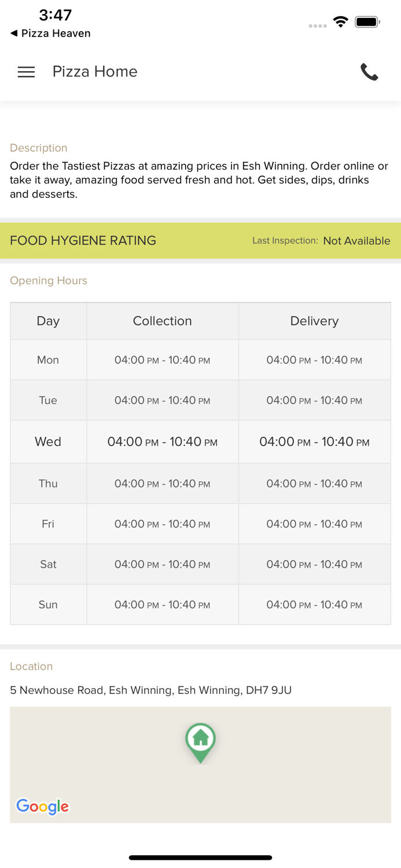Tap the Sunday delivery hours
Image resolution: width=401 pixels, height=868 pixels.
[314, 605]
